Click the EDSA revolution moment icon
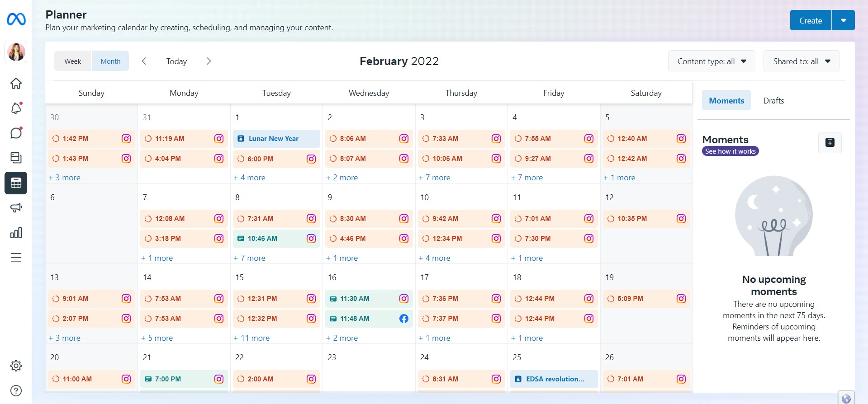 518,379
